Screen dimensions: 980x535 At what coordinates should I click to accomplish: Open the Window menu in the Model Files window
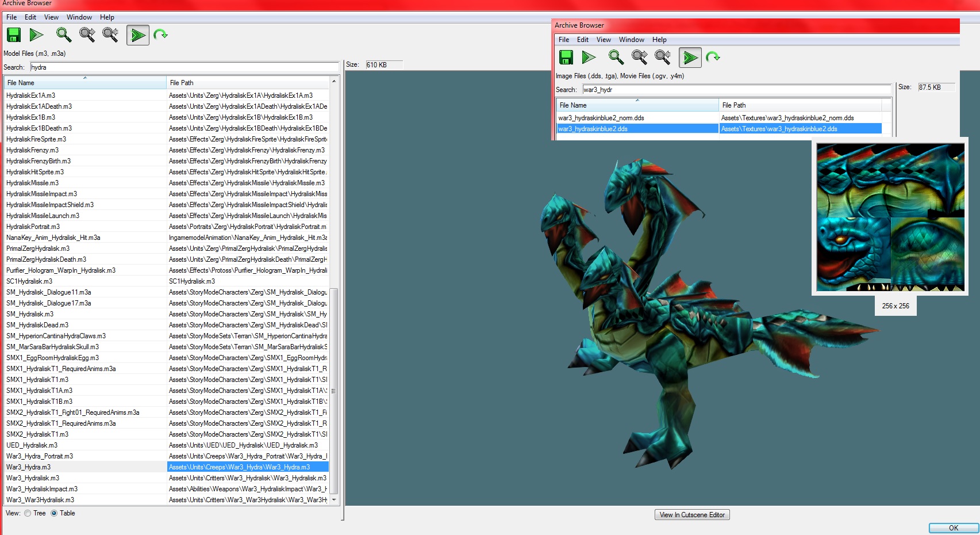pos(79,17)
